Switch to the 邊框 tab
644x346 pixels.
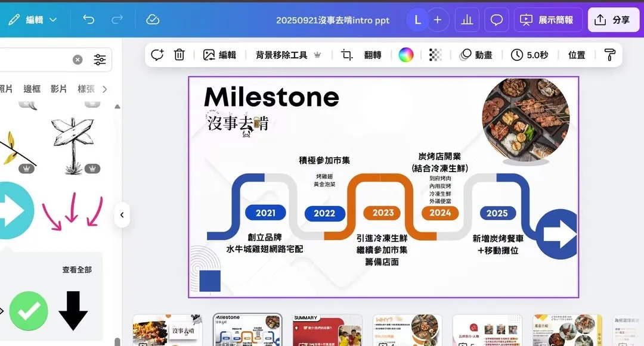(x=32, y=89)
